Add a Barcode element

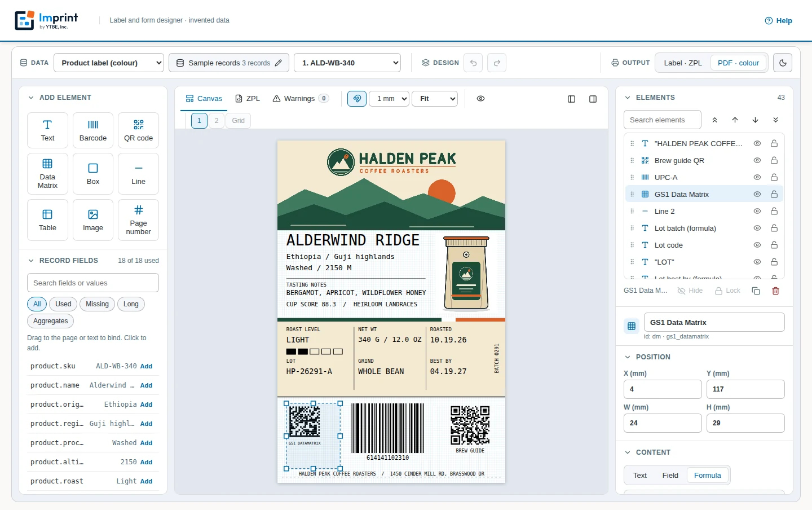93,130
